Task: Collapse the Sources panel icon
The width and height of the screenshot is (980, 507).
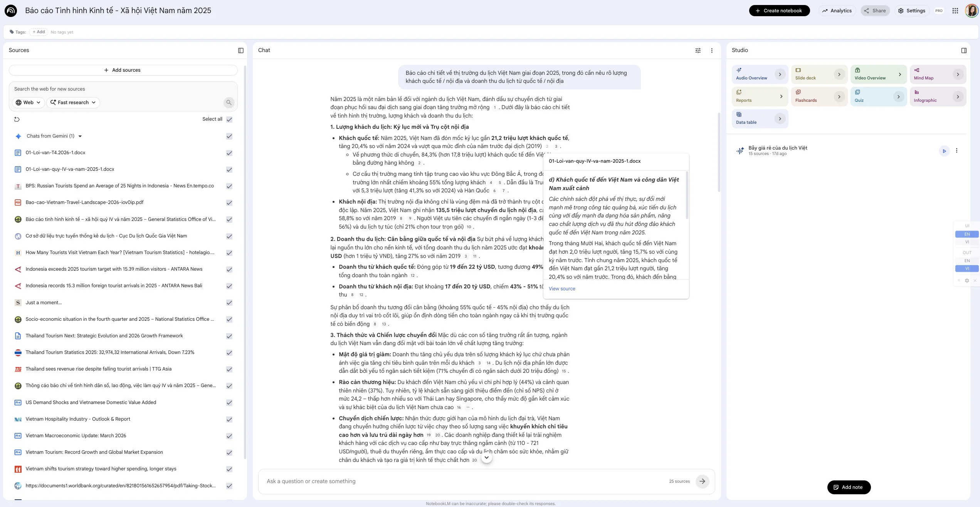Action: [x=241, y=51]
